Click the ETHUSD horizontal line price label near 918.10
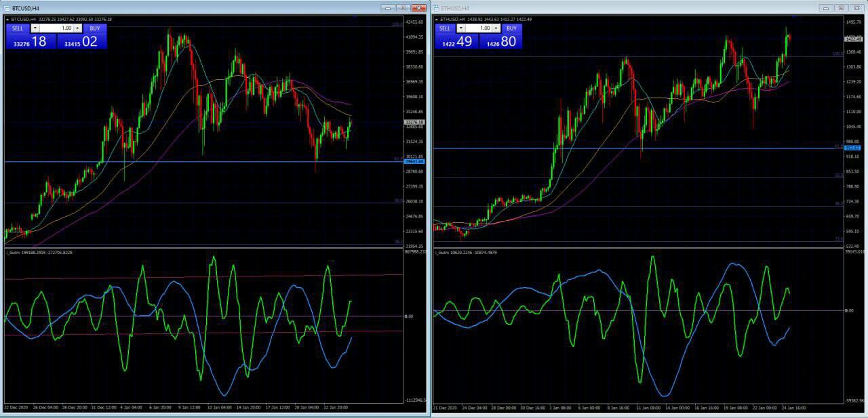 852,147
